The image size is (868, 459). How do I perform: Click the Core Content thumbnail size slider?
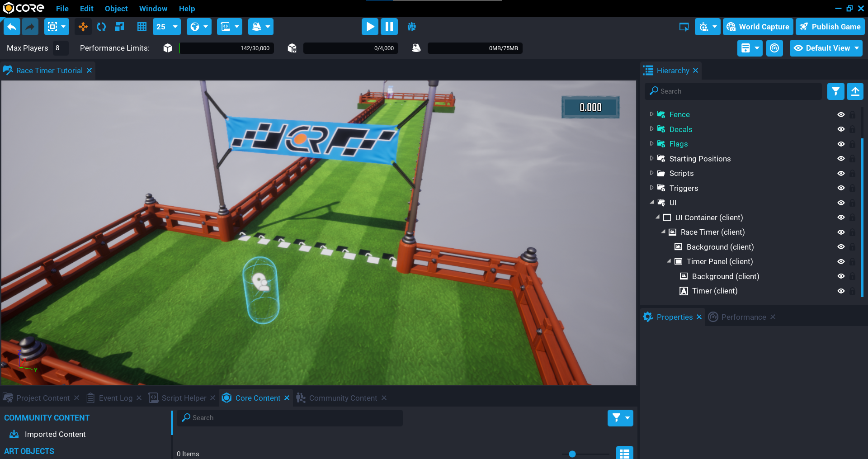[572, 454]
